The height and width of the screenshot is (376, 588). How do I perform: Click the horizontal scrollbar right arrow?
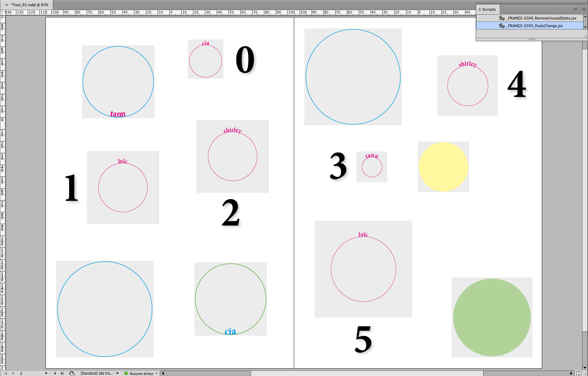click(571, 373)
